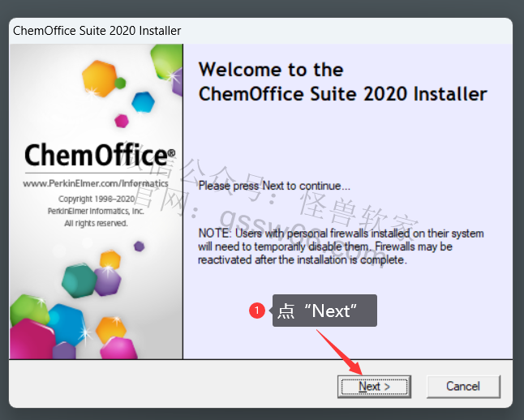Click the Next button to continue
524x420 pixels.
pyautogui.click(x=374, y=387)
